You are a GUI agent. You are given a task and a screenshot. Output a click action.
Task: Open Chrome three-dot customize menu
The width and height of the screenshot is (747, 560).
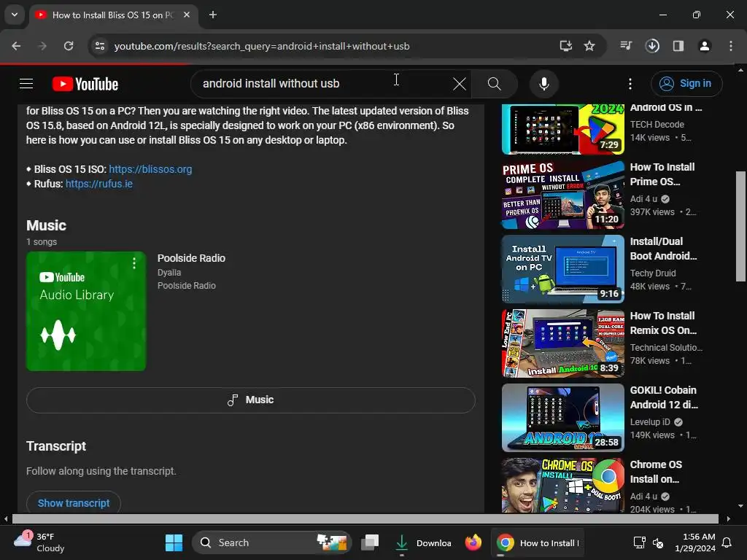click(x=731, y=46)
